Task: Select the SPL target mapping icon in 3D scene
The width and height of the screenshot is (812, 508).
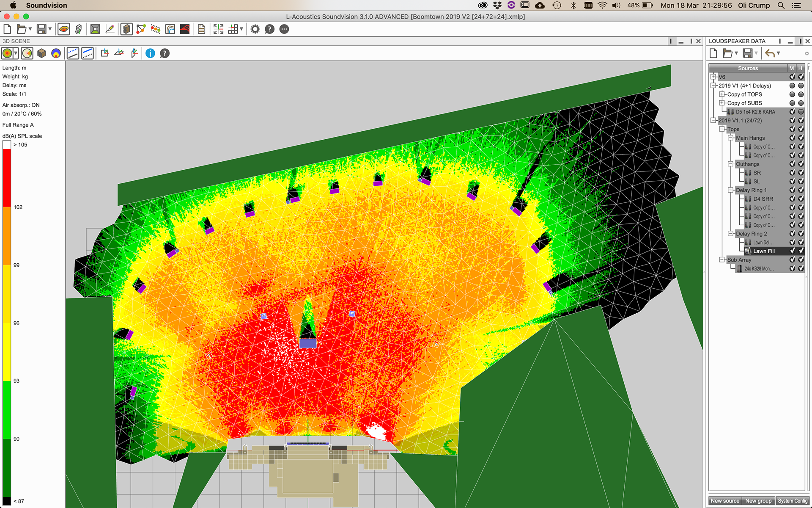Action: point(7,53)
